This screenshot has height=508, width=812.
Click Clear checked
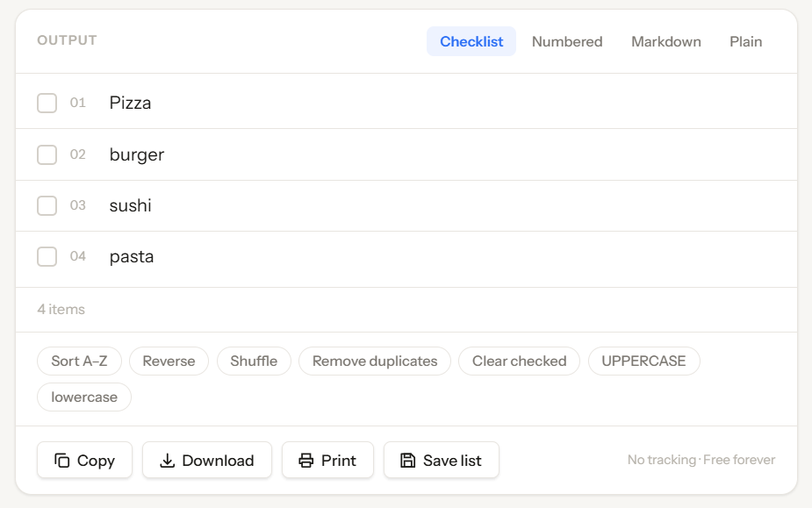[519, 361]
